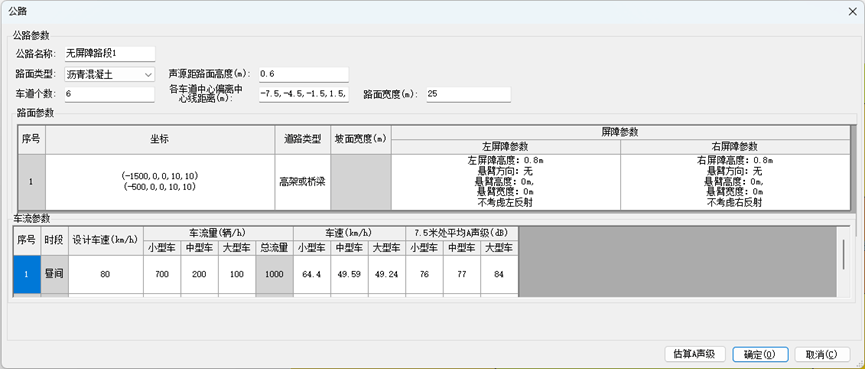Image resolution: width=865 pixels, height=369 pixels.
Task: Select blue row header 1 in traffic table
Action: [x=27, y=274]
